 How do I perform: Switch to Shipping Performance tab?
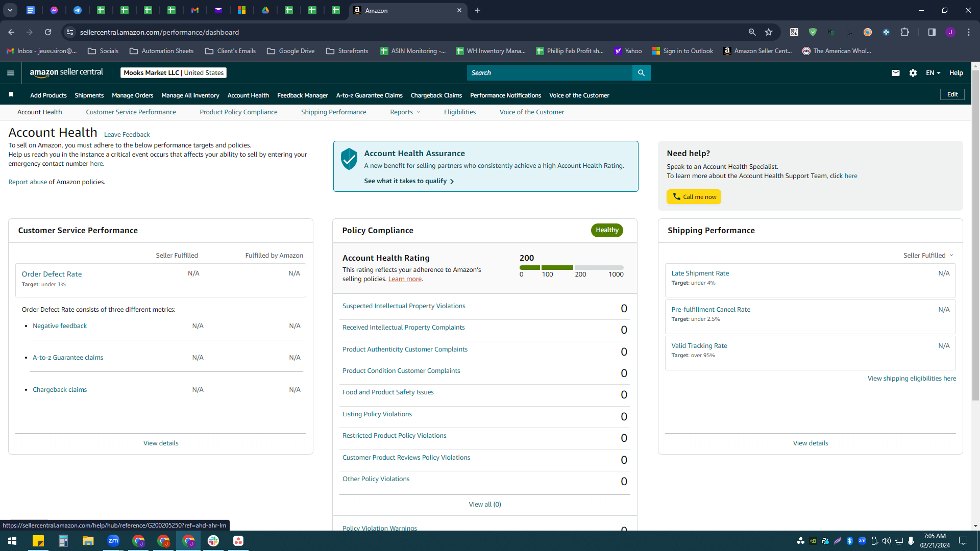tap(333, 112)
